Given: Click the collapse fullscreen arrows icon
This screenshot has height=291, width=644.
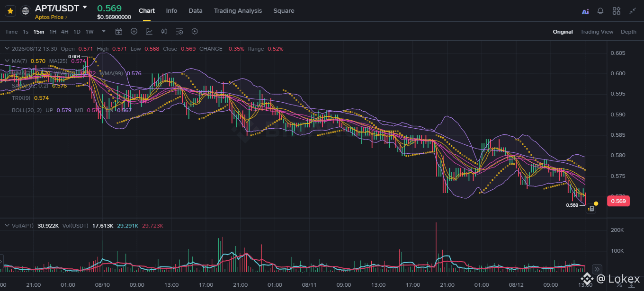Looking at the screenshot, I should coord(633,11).
